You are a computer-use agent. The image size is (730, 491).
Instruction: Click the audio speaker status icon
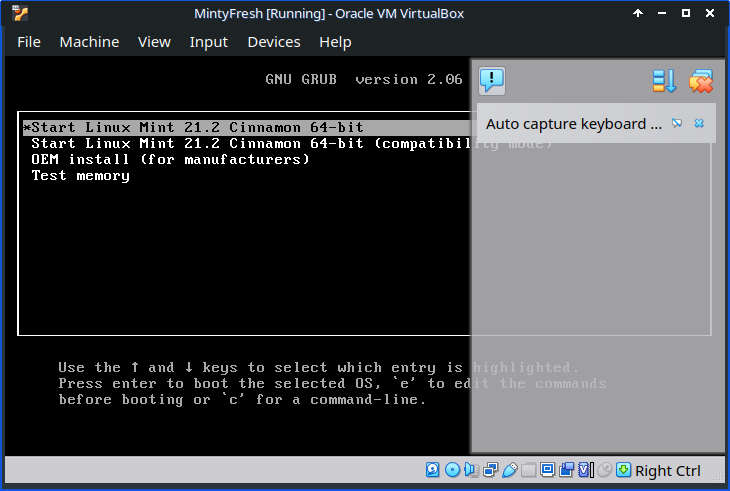pyautogui.click(x=471, y=470)
